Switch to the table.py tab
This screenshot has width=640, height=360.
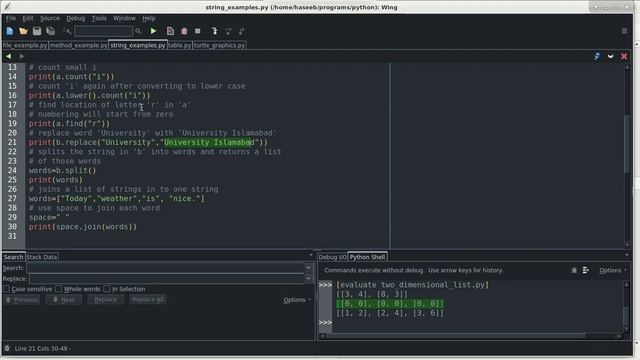(x=180, y=45)
